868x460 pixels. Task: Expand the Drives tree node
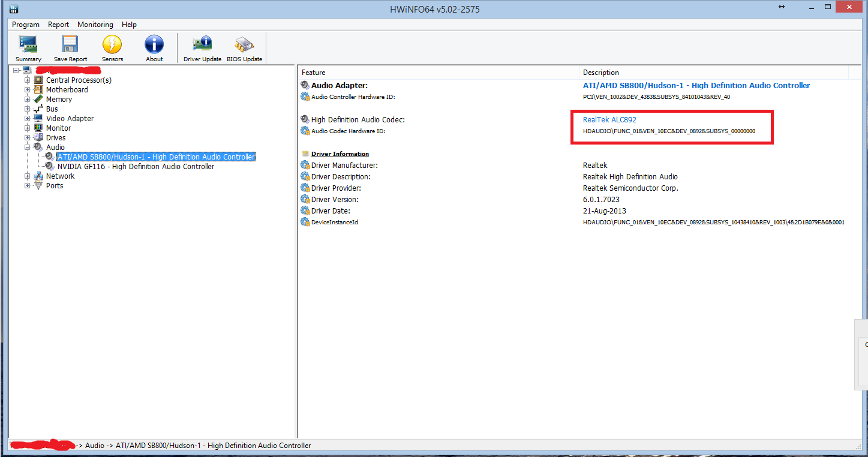pos(27,137)
